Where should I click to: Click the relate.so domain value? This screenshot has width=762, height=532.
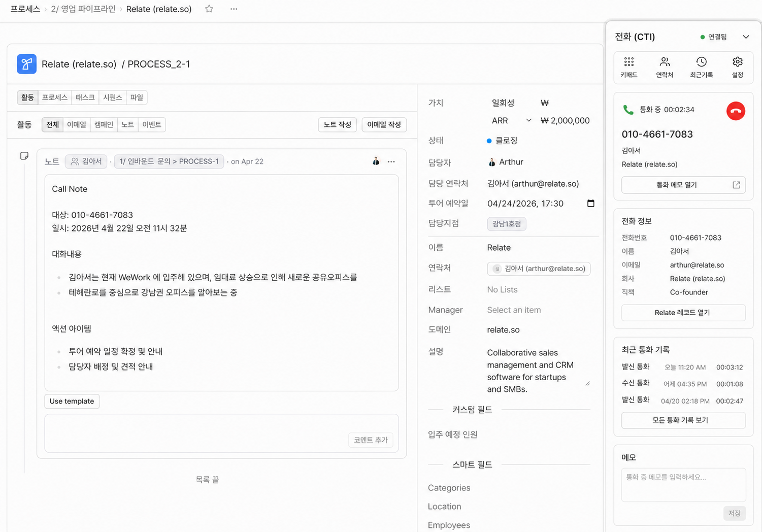point(503,330)
